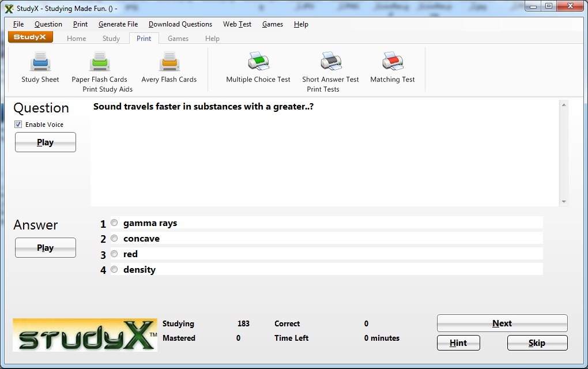
Task: Select radio button for answer 'density'
Action: (114, 269)
